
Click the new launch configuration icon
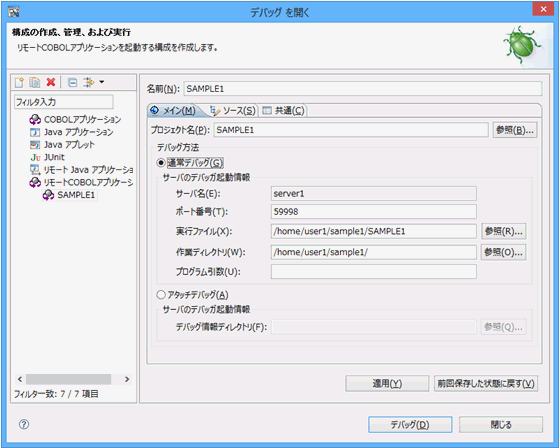click(x=19, y=83)
